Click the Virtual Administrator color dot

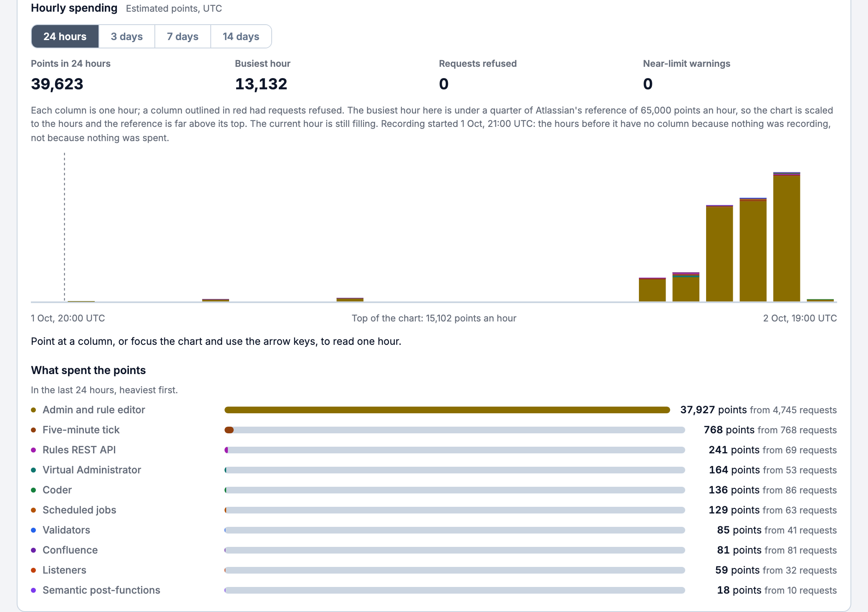pyautogui.click(x=33, y=470)
